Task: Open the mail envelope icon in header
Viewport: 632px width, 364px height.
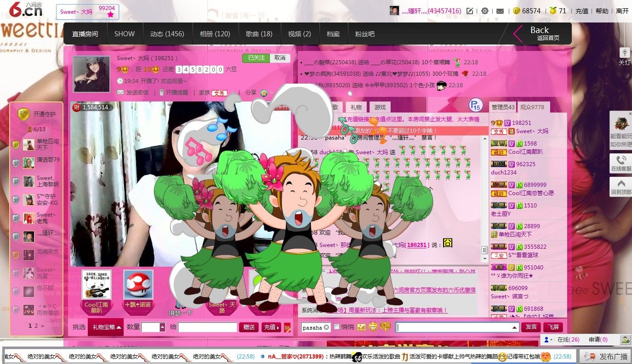Action: (500, 11)
